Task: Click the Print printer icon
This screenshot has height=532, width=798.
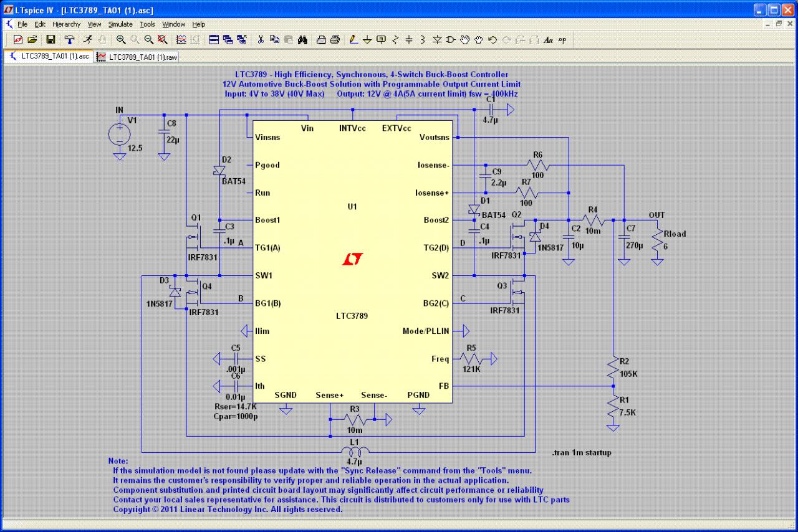Action: [x=335, y=40]
